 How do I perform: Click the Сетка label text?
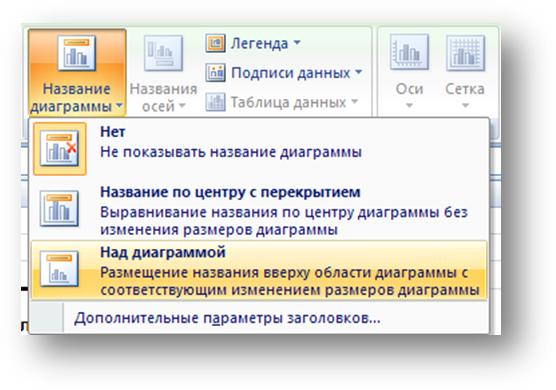click(465, 89)
